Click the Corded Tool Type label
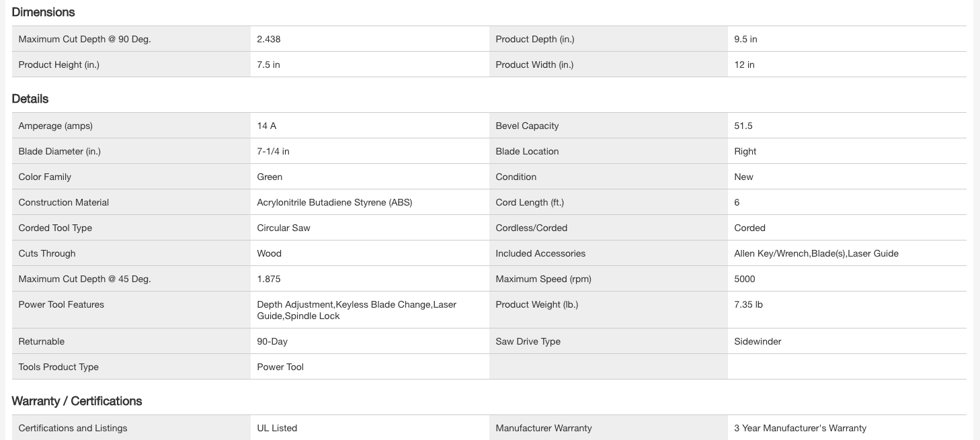Screen dimensions: 980x440 coord(55,228)
